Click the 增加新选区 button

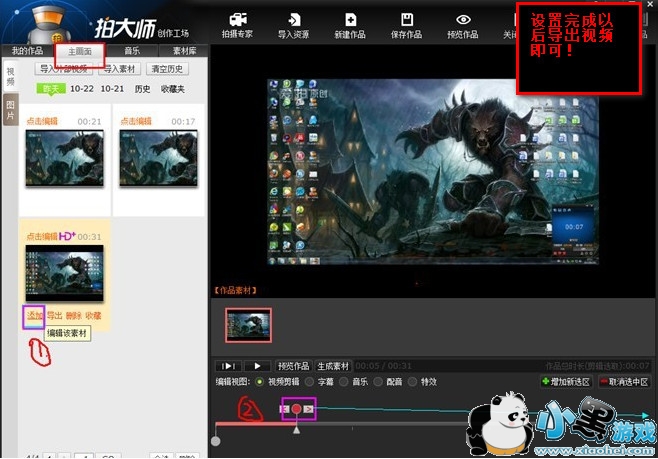[565, 382]
